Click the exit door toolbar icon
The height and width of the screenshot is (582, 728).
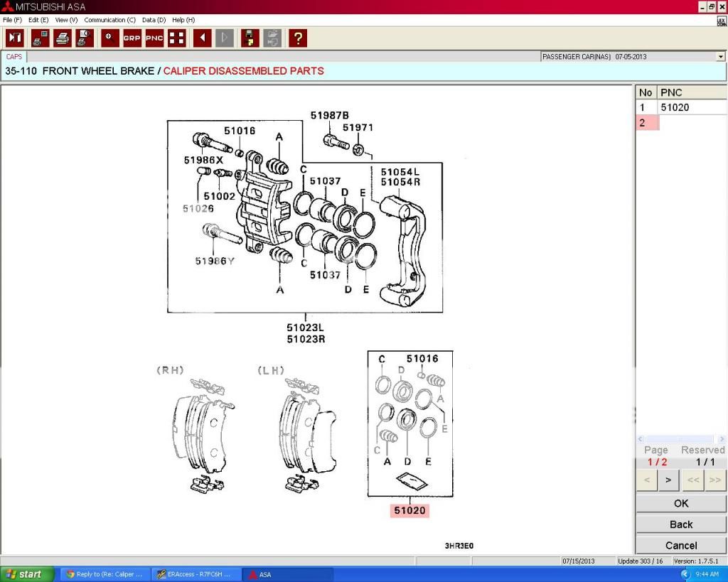15,38
